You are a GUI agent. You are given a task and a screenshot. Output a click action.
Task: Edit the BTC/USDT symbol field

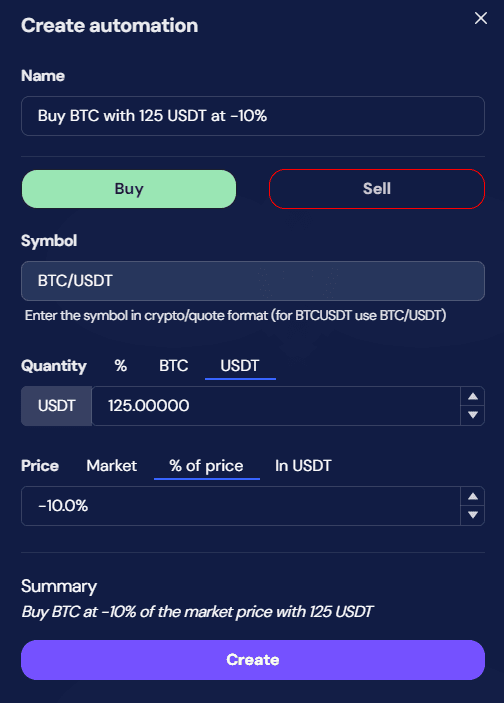point(253,281)
